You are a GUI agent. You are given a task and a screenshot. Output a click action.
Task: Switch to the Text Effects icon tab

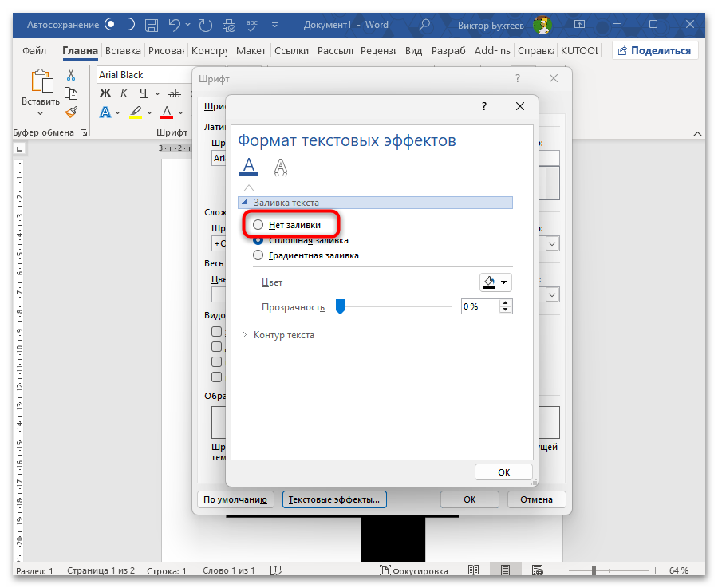280,166
